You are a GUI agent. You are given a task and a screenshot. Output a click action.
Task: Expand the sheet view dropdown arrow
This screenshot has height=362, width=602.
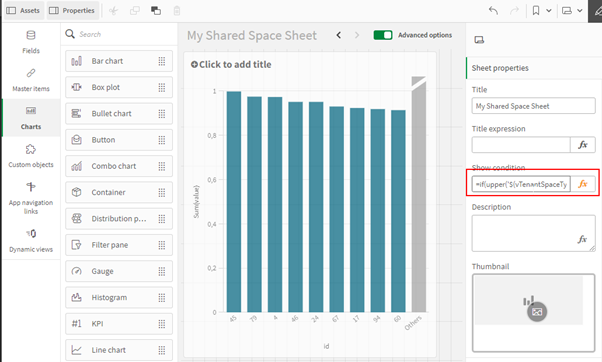580,11
